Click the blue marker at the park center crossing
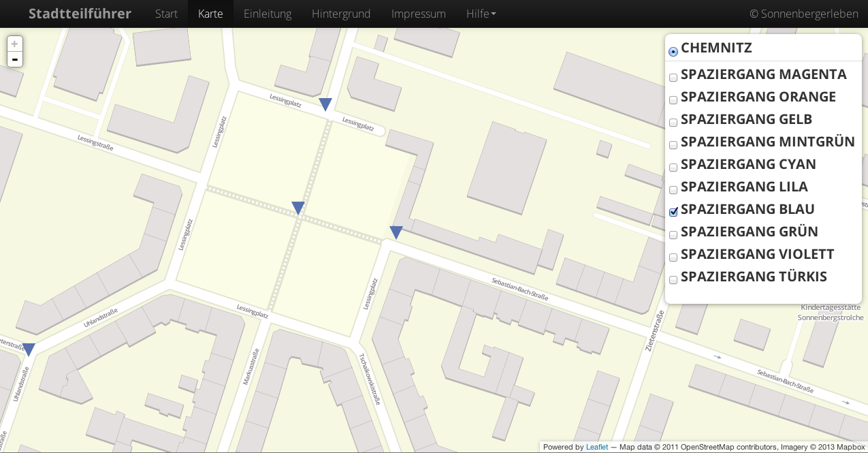Screen dimensions: 868x453 (x=298, y=208)
